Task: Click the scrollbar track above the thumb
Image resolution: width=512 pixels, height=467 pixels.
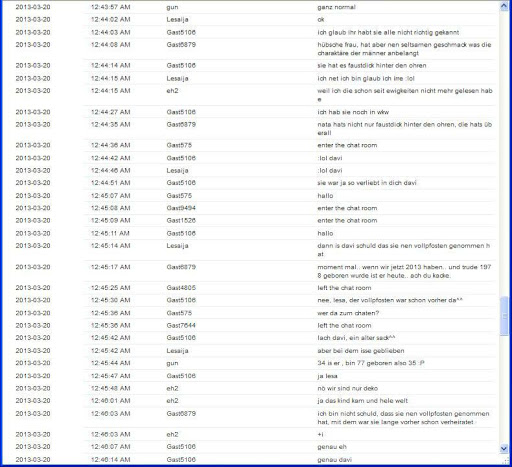Action: 504,153
